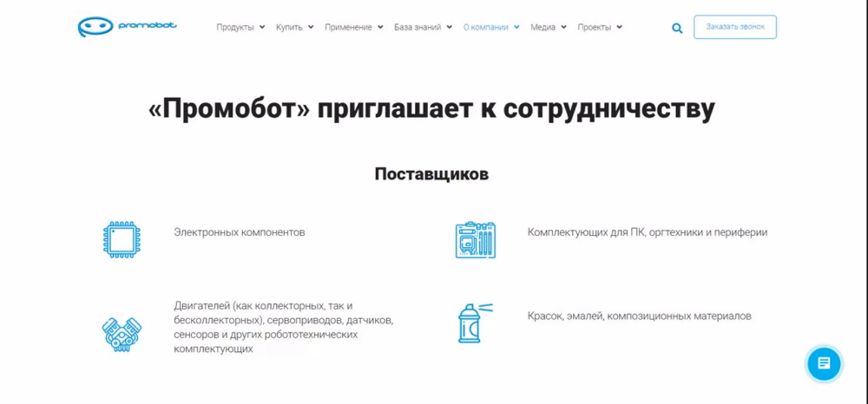This screenshot has width=868, height=404.
Task: Click Красок, эмалей, композиционных материалов text
Action: pos(640,316)
